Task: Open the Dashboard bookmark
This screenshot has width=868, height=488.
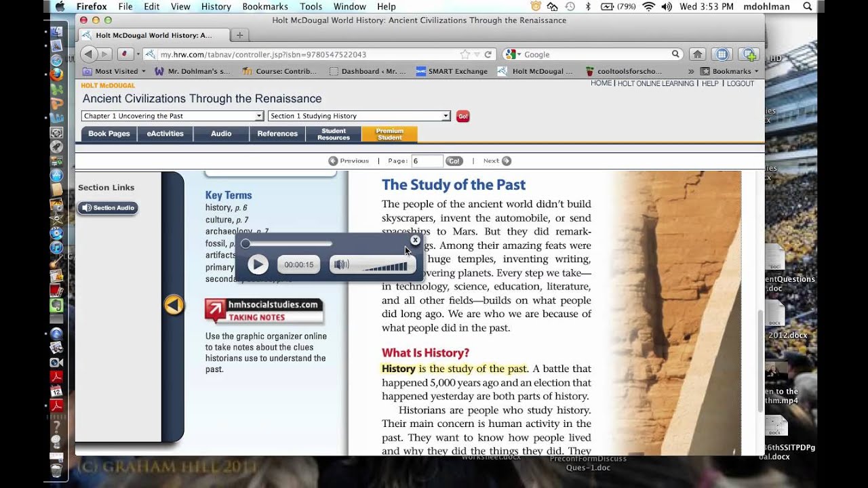Action: [367, 71]
